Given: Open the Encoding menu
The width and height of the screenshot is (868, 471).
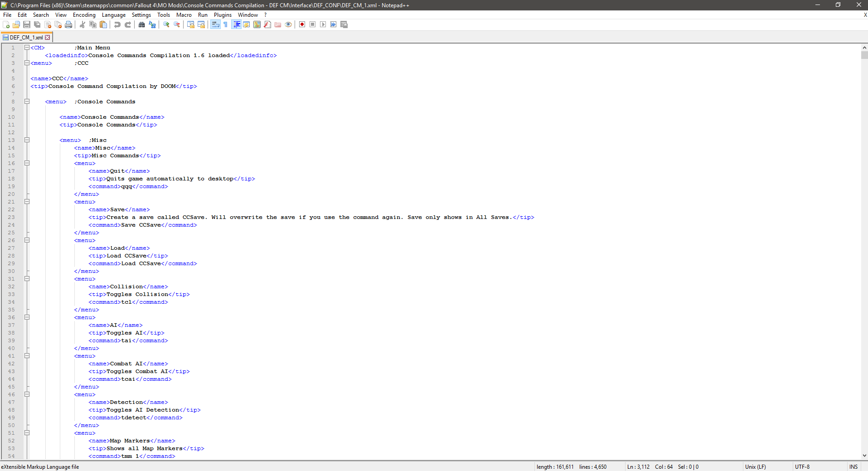Looking at the screenshot, I should [x=84, y=15].
